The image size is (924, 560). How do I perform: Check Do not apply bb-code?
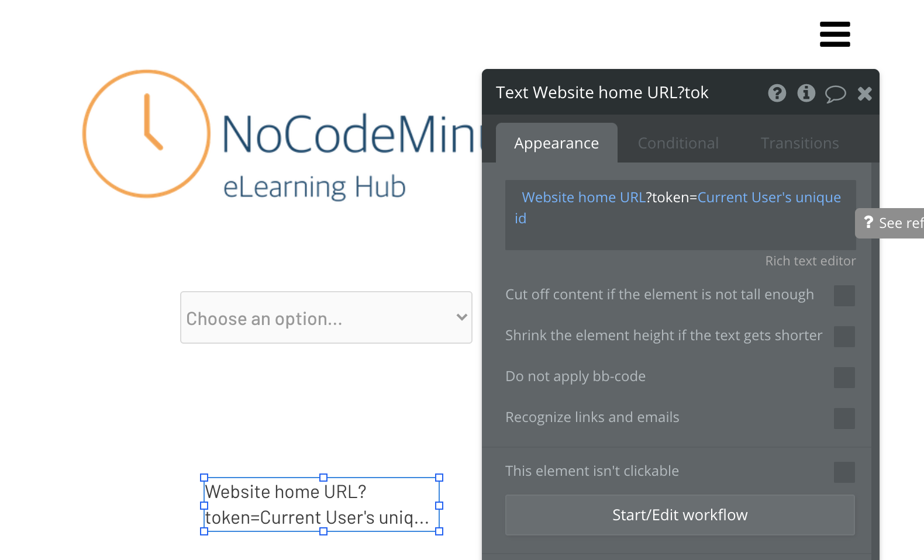click(x=844, y=378)
